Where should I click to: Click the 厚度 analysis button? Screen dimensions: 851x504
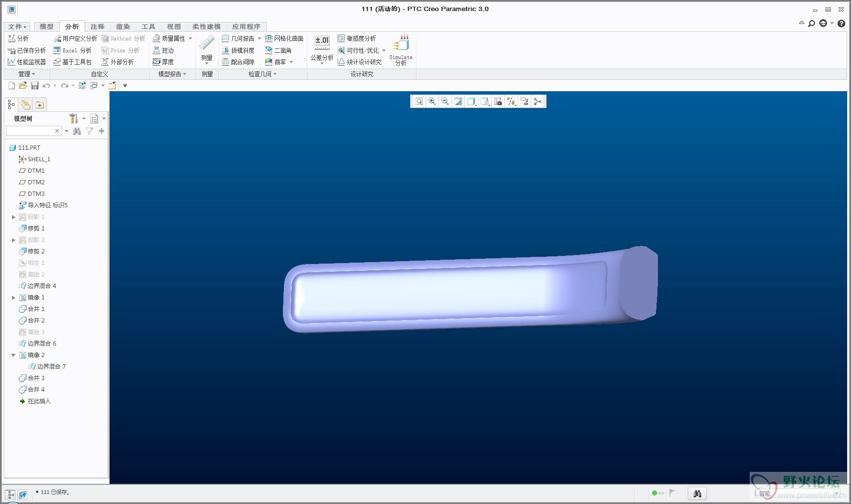(x=163, y=61)
